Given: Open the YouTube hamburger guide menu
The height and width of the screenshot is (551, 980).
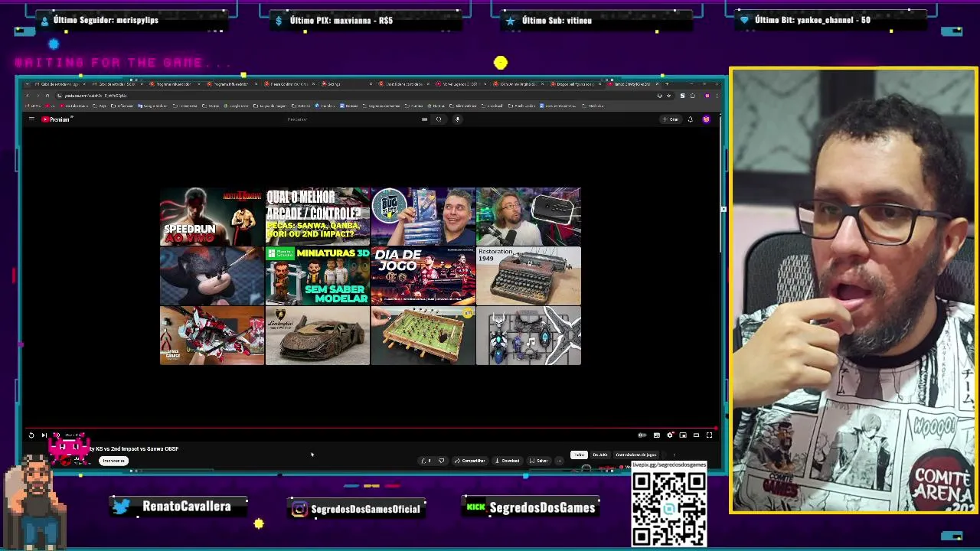Looking at the screenshot, I should point(31,119).
